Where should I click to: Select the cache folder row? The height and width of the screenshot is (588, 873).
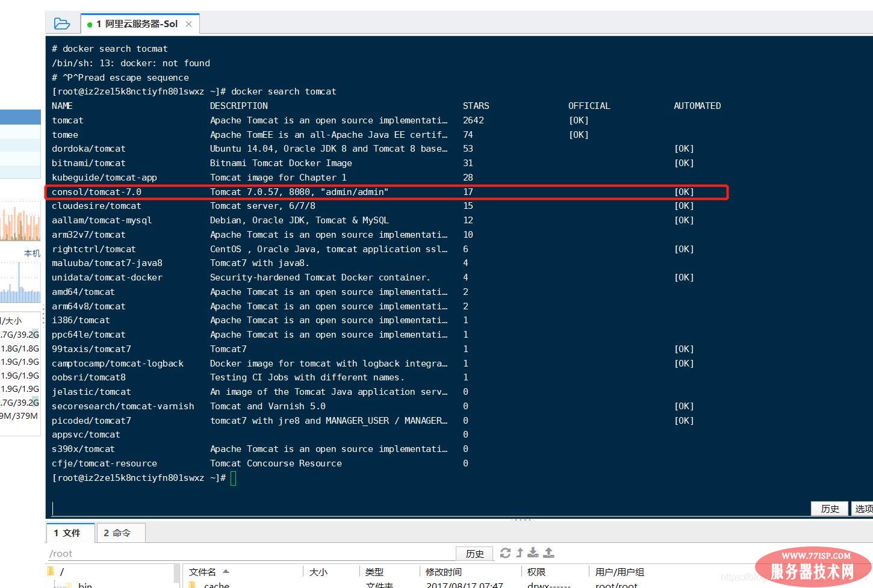216,584
